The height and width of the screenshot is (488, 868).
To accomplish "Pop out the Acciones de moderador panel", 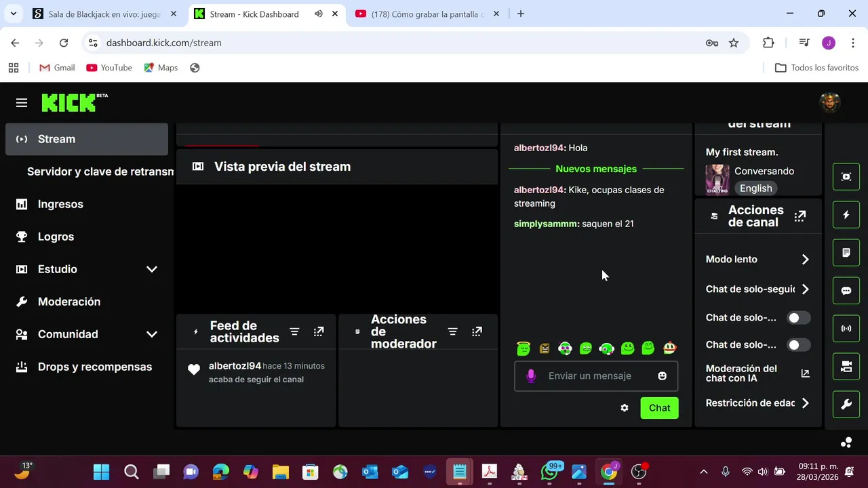I will (x=477, y=331).
